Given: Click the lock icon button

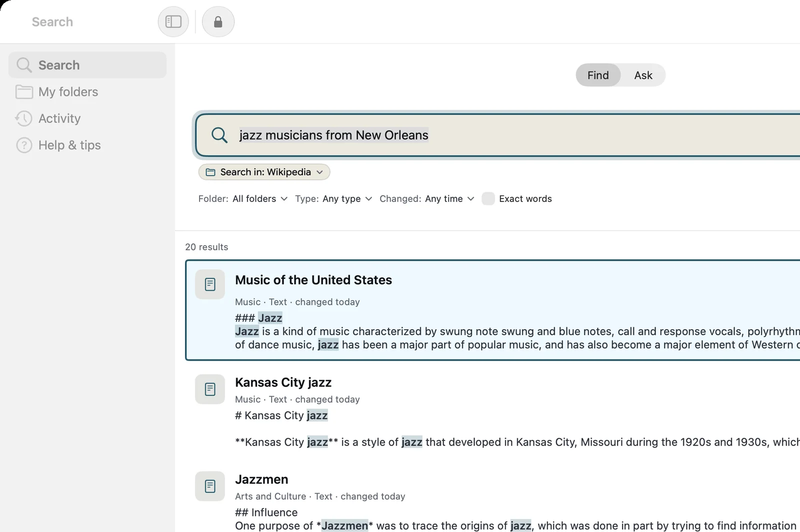Looking at the screenshot, I should 218,21.
